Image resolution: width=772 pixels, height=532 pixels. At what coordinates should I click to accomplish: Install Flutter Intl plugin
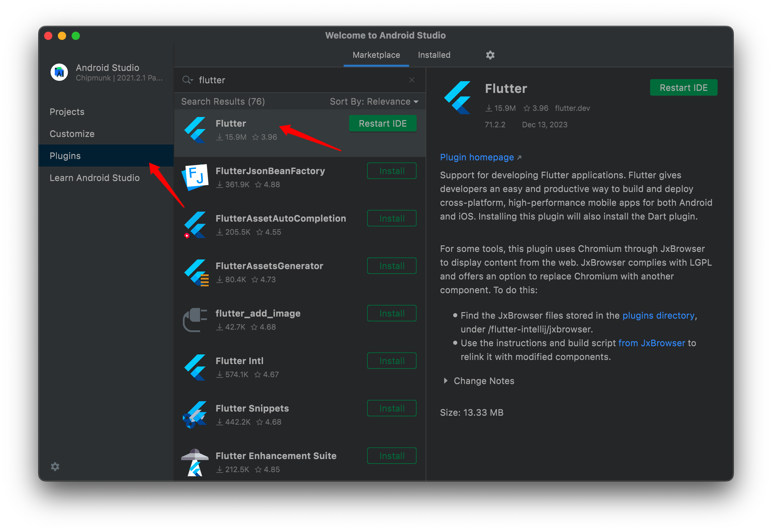(x=392, y=361)
